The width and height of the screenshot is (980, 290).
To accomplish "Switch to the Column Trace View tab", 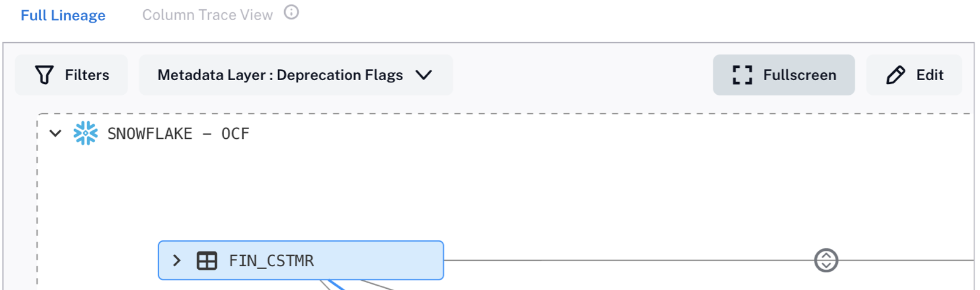I will point(208,15).
